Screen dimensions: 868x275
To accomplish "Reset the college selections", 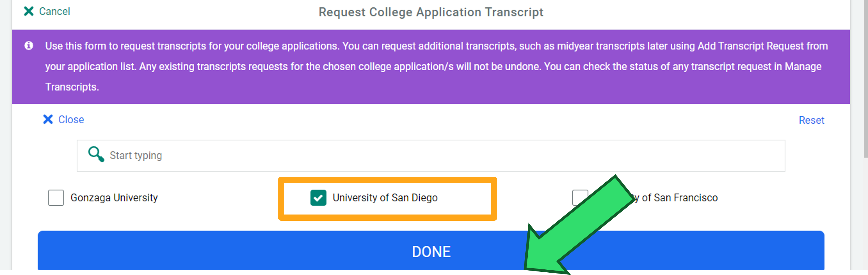I will [811, 120].
